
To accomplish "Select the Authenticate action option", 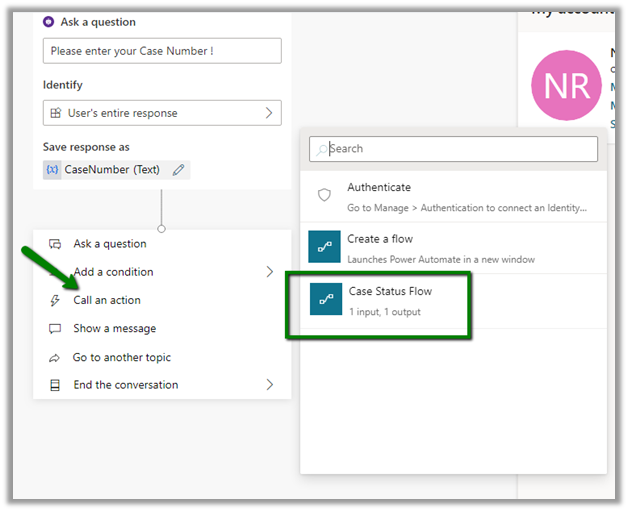I will (378, 188).
